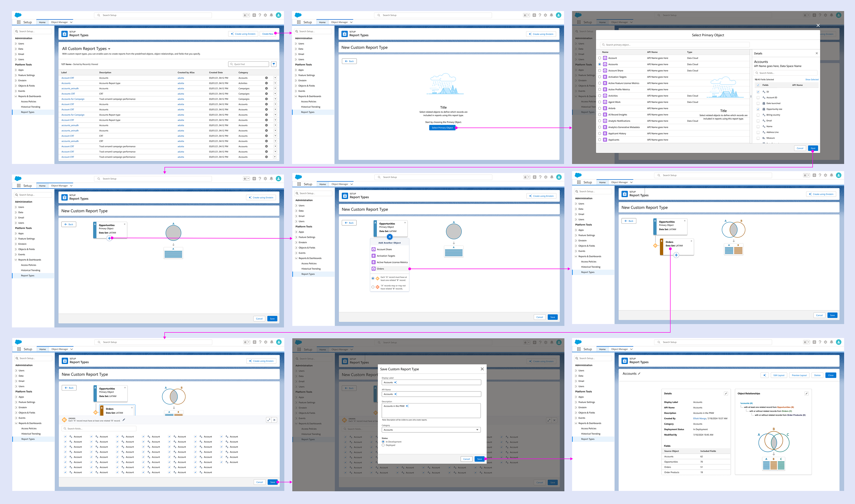The height and width of the screenshot is (504, 855).
Task: Toggle the Fields header select-all checkbox
Action: point(758,85)
